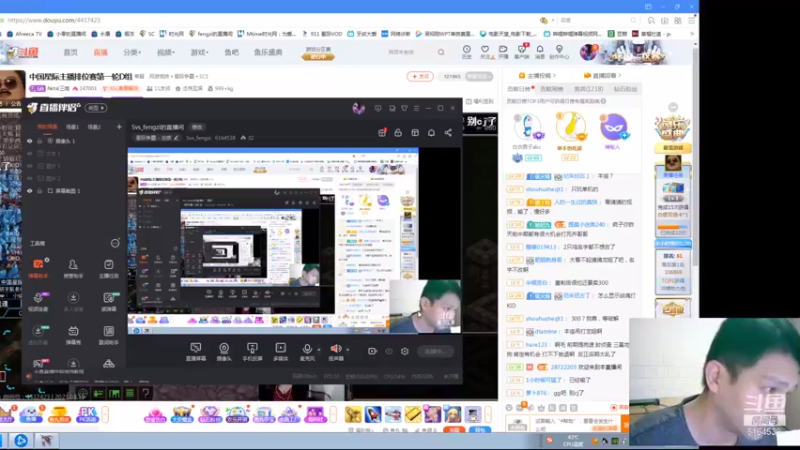Add a 多媒体 multimedia source
This screenshot has height=450, width=800.
coord(281,352)
